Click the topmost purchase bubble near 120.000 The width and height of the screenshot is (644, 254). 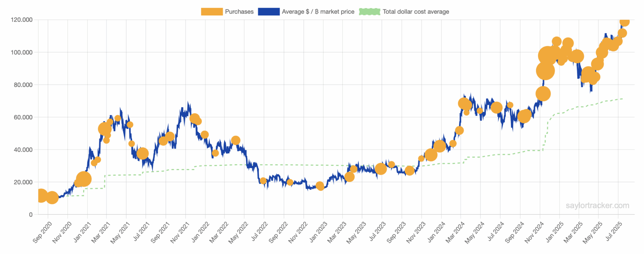624,21
